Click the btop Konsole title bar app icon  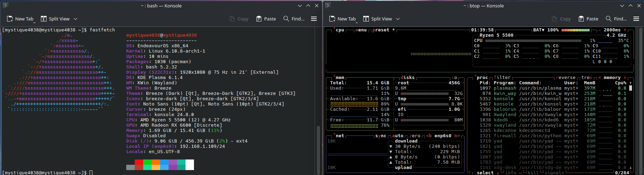[x=328, y=5]
